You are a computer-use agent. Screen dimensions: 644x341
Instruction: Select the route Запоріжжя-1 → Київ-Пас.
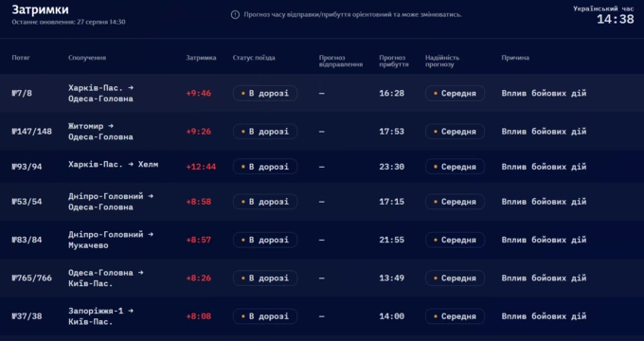(x=101, y=316)
